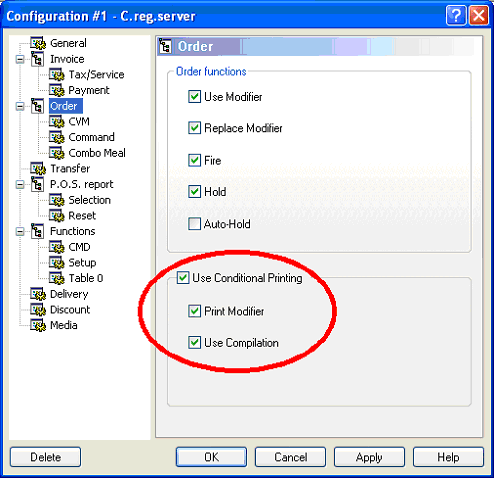Open the Discount settings page
This screenshot has height=478, width=494.
click(70, 309)
